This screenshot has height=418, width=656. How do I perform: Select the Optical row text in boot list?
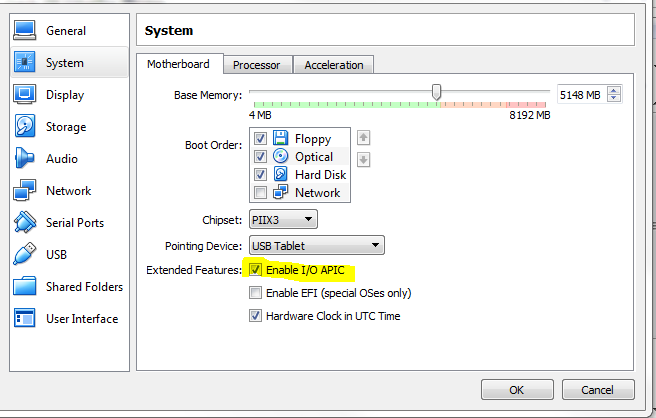pos(314,156)
